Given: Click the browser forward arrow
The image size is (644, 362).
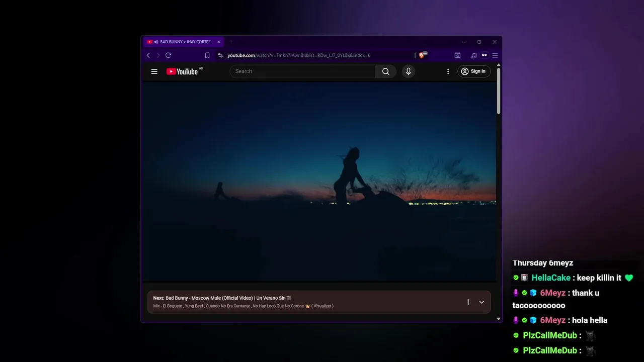Looking at the screenshot, I should [158, 55].
